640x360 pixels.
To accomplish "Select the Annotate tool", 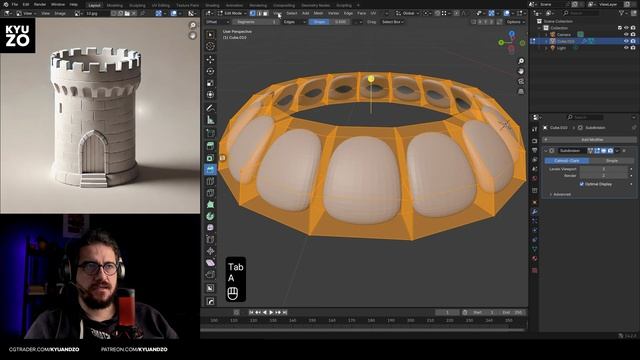I will tap(210, 108).
